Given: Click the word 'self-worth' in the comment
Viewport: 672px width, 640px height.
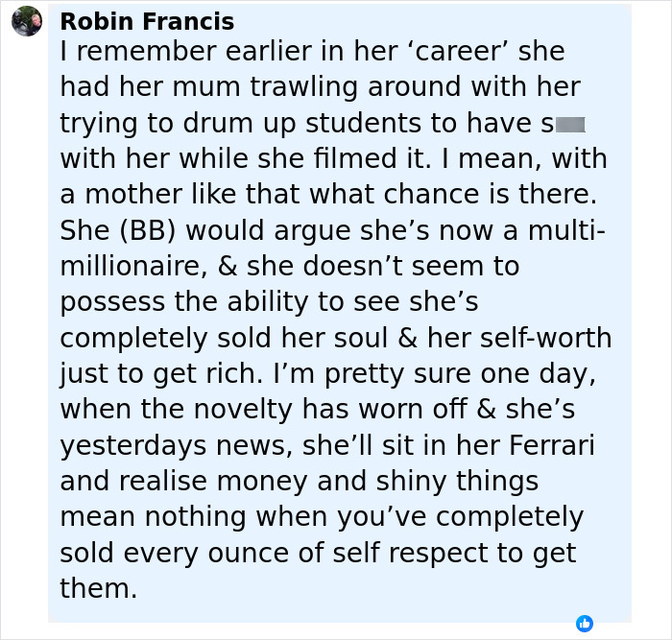Looking at the screenshot, I should [x=546, y=338].
